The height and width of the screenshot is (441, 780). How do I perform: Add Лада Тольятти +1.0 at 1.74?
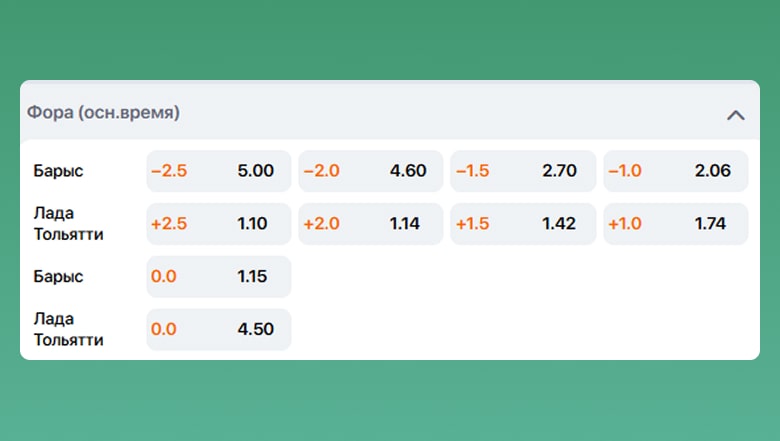click(x=675, y=224)
